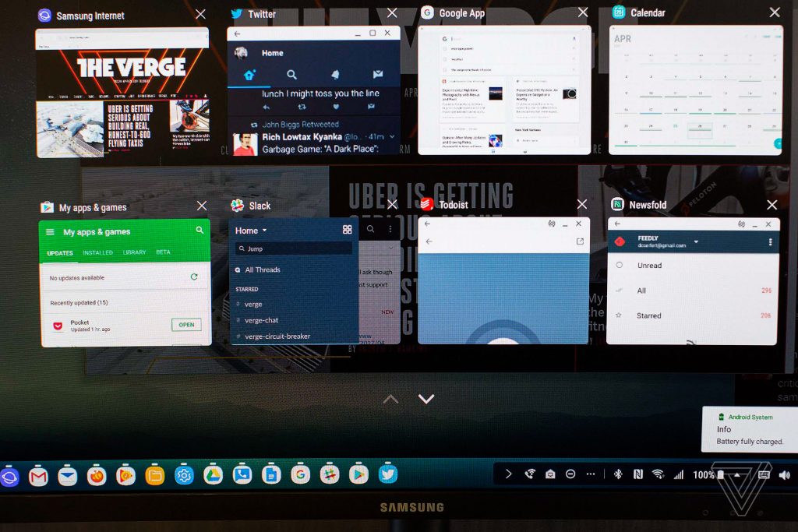Open Google Docs from the taskbar

(x=271, y=475)
